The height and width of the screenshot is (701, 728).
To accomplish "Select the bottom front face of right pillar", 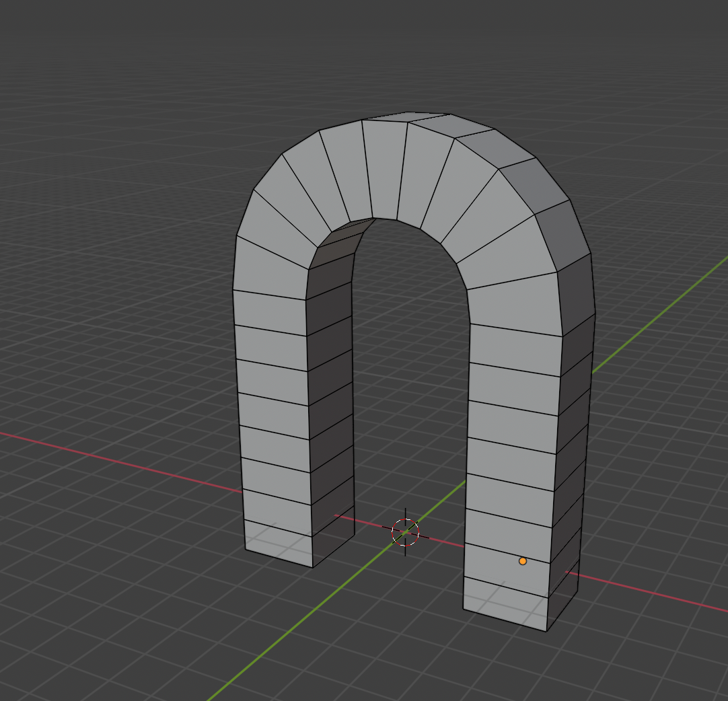I will pyautogui.click(x=505, y=603).
